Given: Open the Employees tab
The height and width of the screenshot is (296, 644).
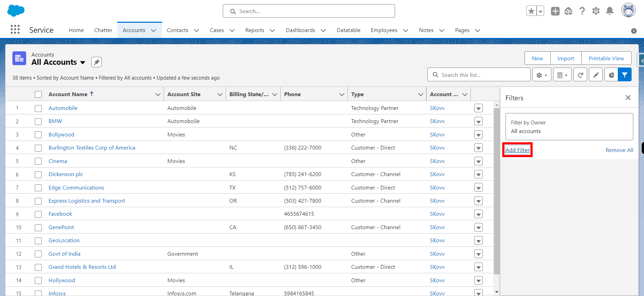Looking at the screenshot, I should pos(384,30).
